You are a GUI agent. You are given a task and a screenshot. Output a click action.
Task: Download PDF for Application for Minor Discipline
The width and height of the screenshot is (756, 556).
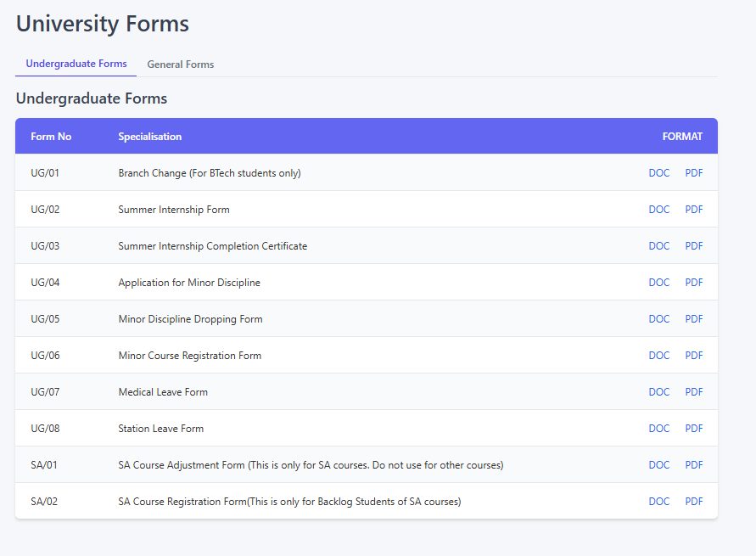(694, 283)
